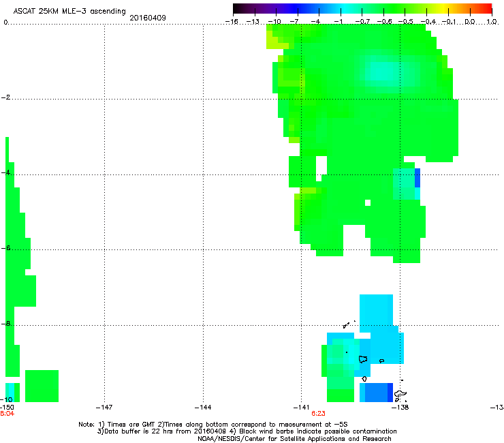Select the -141 longitude axis label
The width and height of the screenshot is (504, 443).
tap(302, 408)
